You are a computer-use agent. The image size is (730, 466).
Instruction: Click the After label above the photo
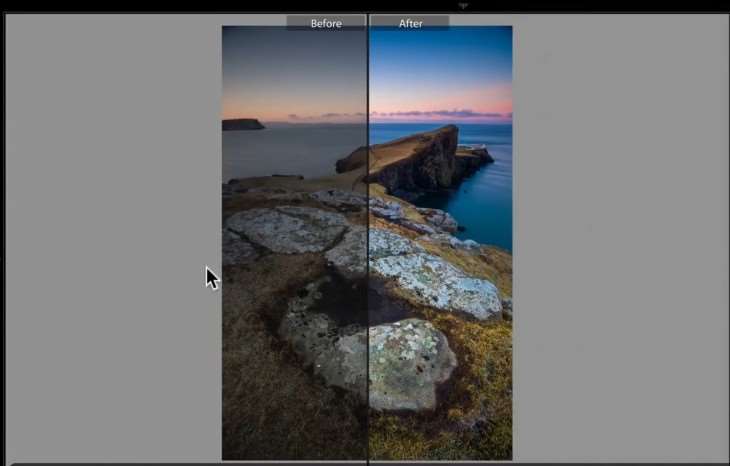pyautogui.click(x=410, y=23)
